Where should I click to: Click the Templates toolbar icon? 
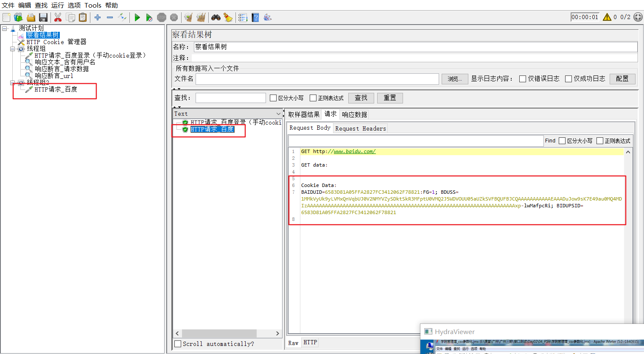[x=18, y=17]
